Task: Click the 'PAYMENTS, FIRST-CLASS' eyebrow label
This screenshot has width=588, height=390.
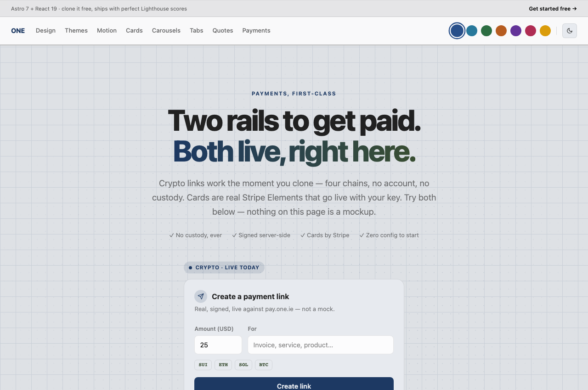Action: pos(294,94)
